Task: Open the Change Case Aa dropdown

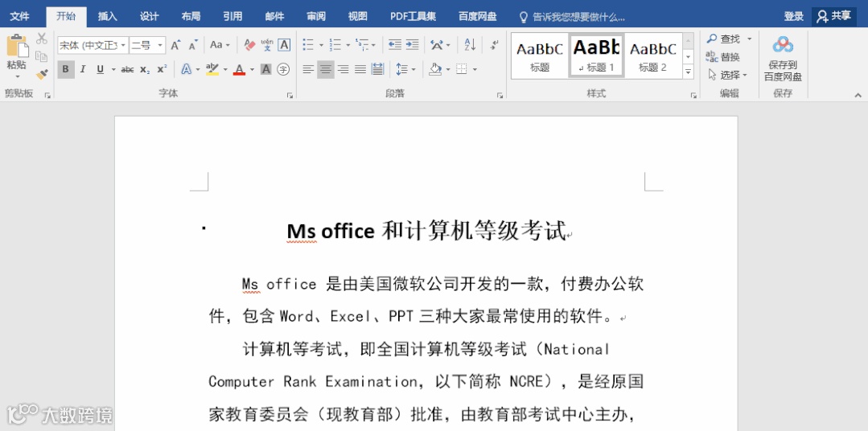Action: [x=220, y=45]
